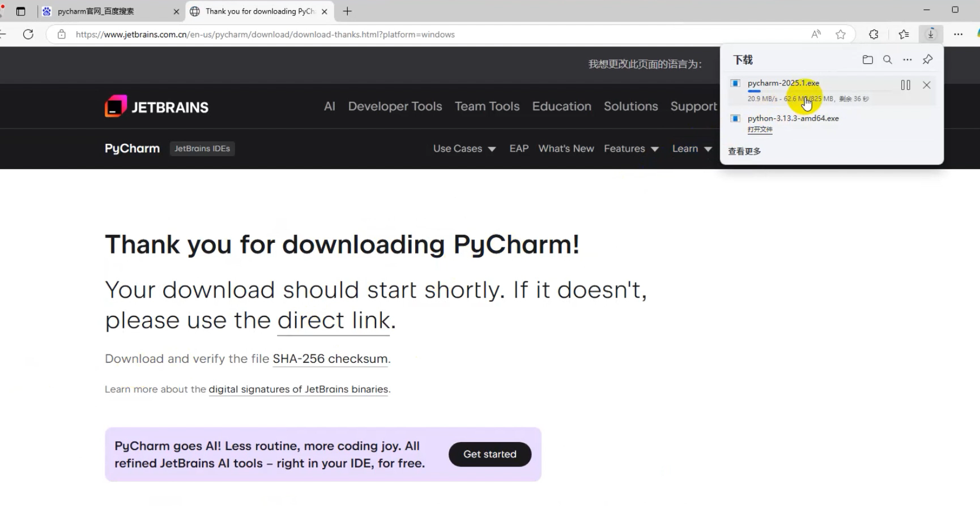
Task: Close the pycharm官网 Baidu search tab
Action: [x=176, y=11]
